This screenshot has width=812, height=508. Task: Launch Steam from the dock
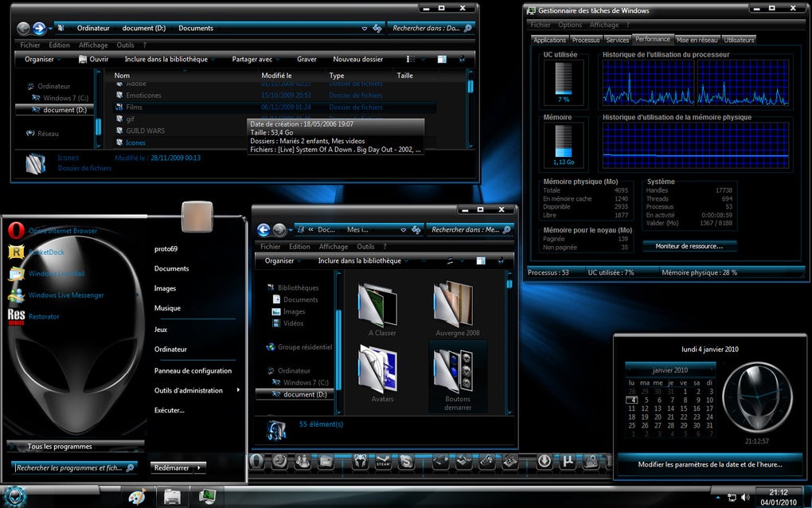(383, 461)
